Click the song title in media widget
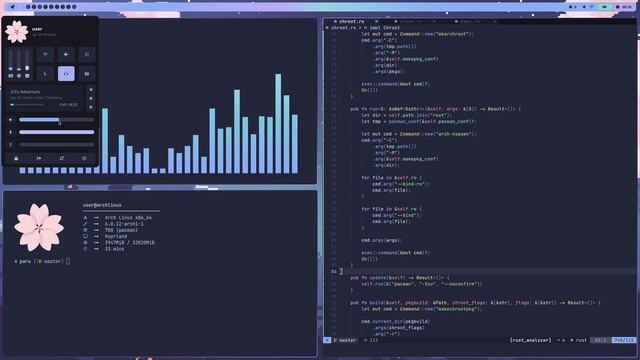The width and height of the screenshot is (640, 360). pyautogui.click(x=25, y=92)
